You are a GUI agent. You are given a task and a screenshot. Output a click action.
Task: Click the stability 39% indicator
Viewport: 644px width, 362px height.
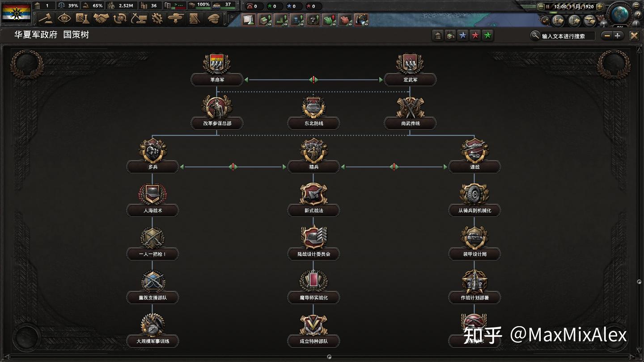(x=68, y=6)
